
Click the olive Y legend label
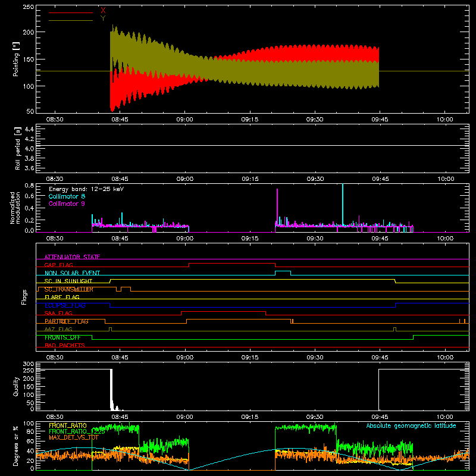tap(103, 18)
